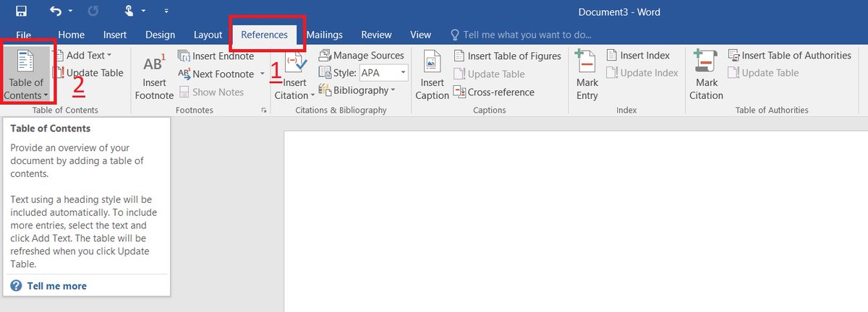Open the citation Style APA combo box

[x=383, y=73]
